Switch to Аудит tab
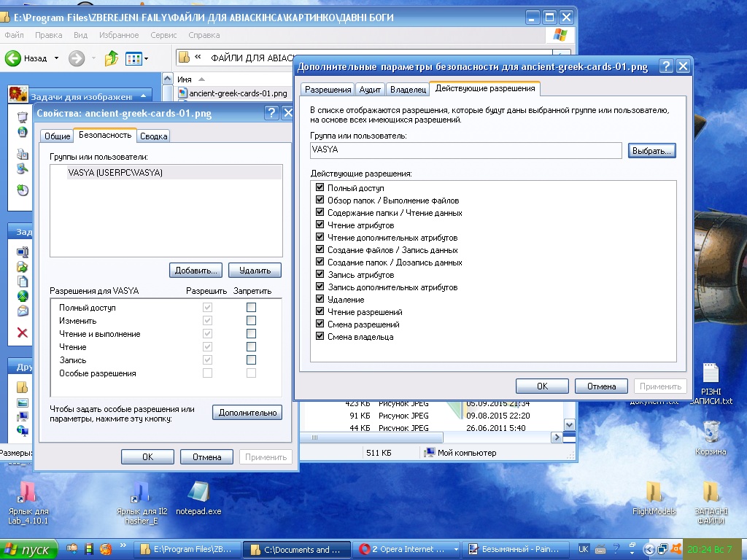747x560 pixels. click(x=370, y=90)
